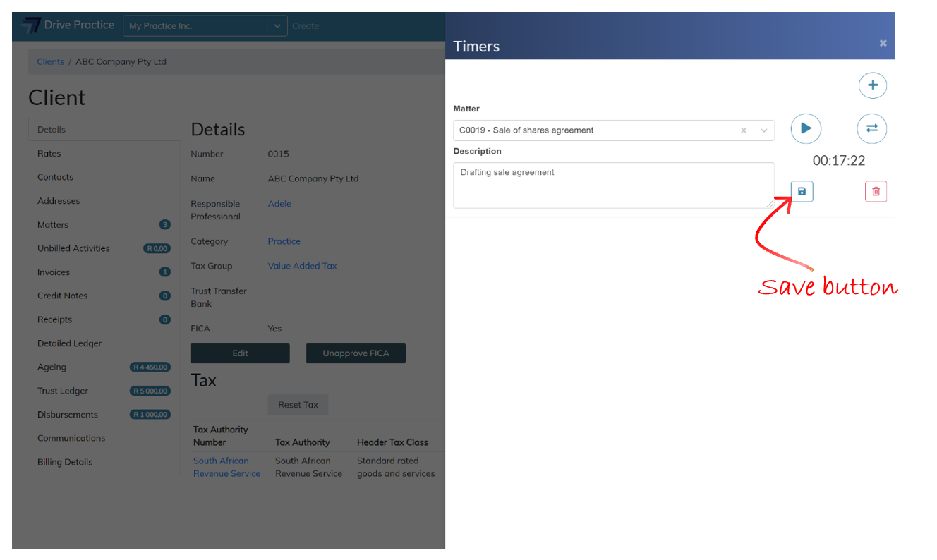937x560 pixels.
Task: Open the Receipts sidebar tab
Action: [x=104, y=319]
